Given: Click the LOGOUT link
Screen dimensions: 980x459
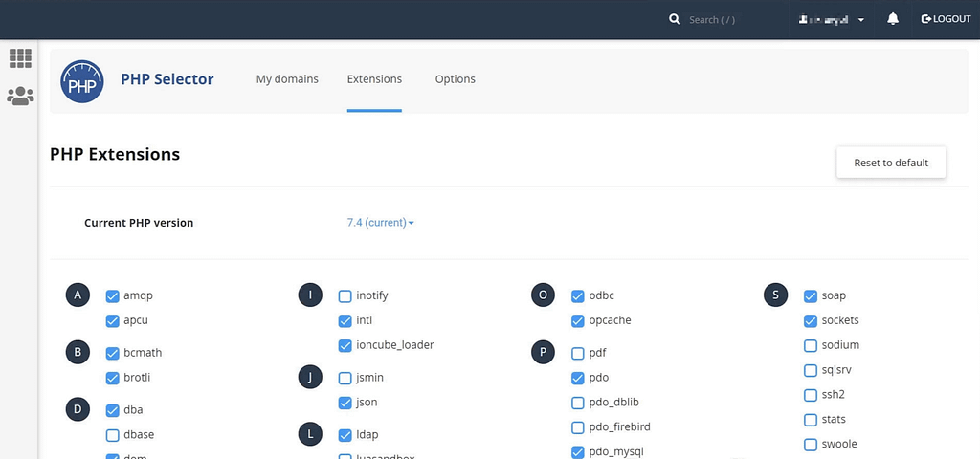Looking at the screenshot, I should (951, 19).
